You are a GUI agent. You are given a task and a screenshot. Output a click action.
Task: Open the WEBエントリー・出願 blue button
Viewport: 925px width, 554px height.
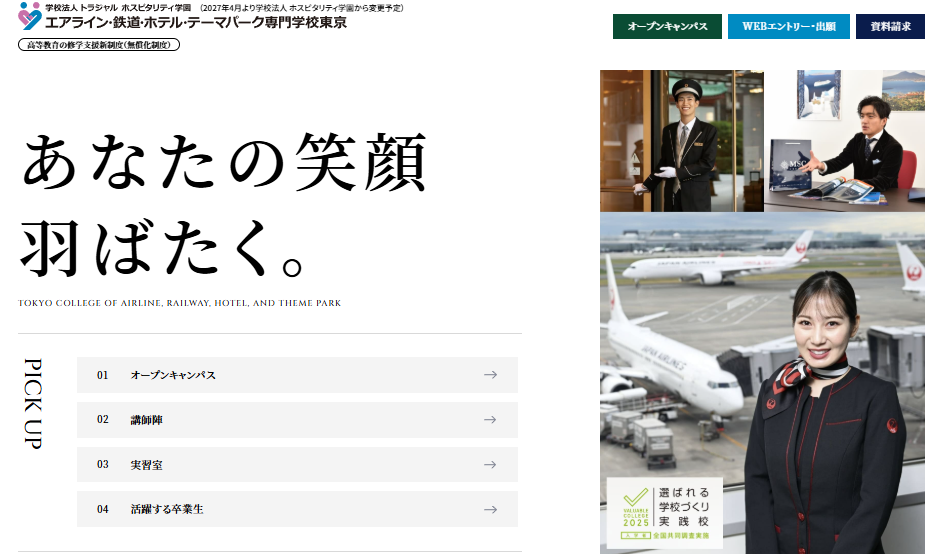789,27
